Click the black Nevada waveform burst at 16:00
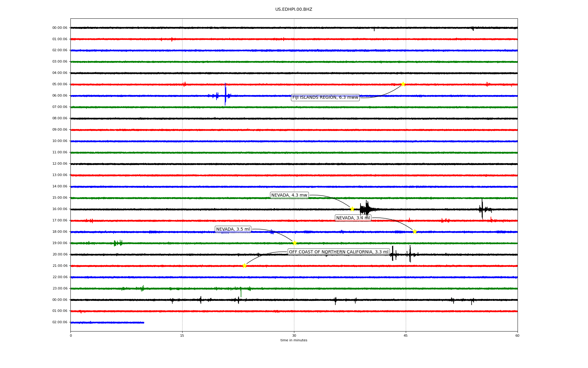The image size is (588, 368). tap(366, 209)
